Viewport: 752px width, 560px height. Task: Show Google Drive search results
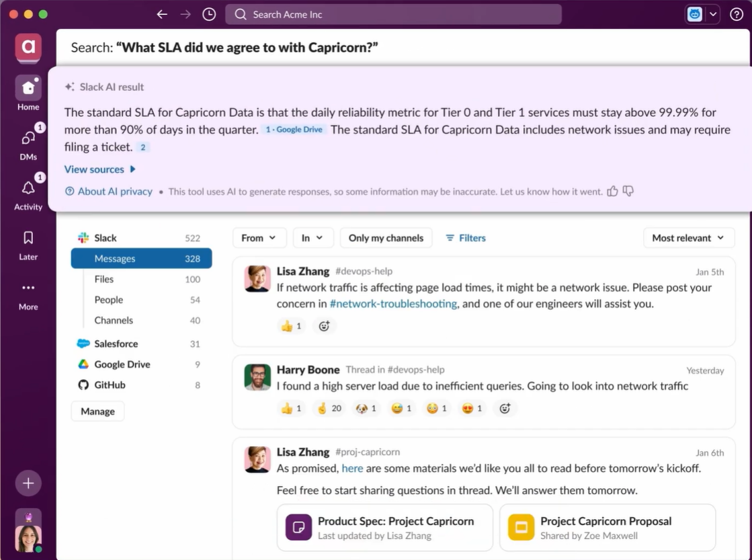click(x=141, y=364)
